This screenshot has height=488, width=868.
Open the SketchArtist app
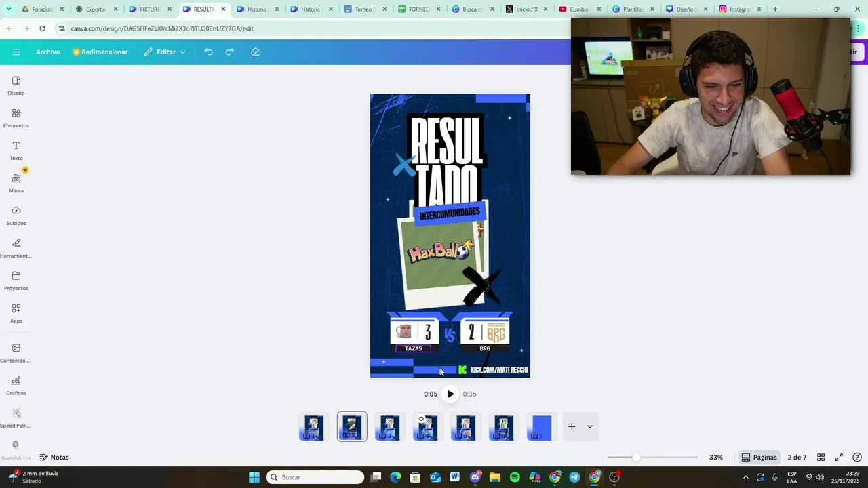[16, 449]
